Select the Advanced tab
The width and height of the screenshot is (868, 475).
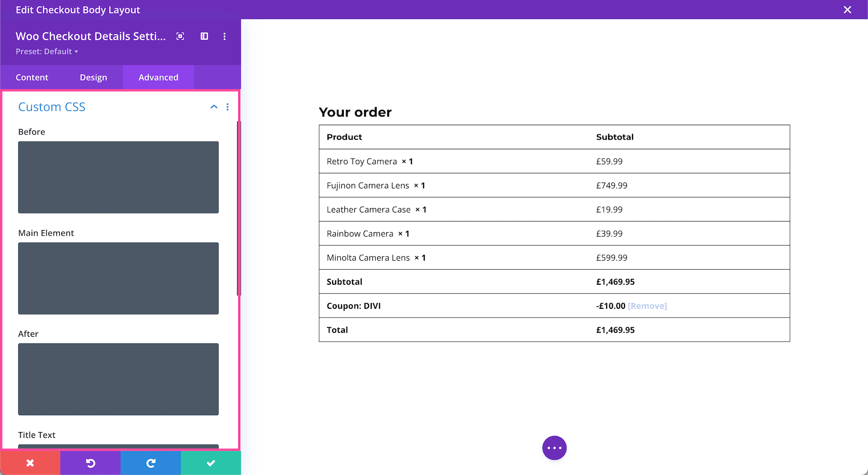[x=158, y=77]
